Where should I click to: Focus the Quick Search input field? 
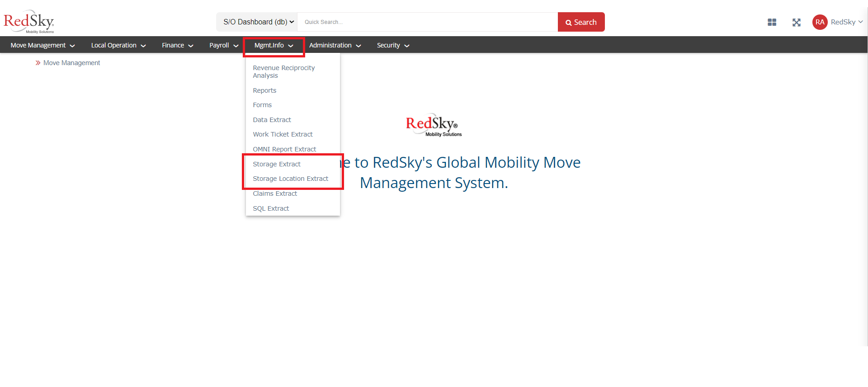click(x=428, y=22)
